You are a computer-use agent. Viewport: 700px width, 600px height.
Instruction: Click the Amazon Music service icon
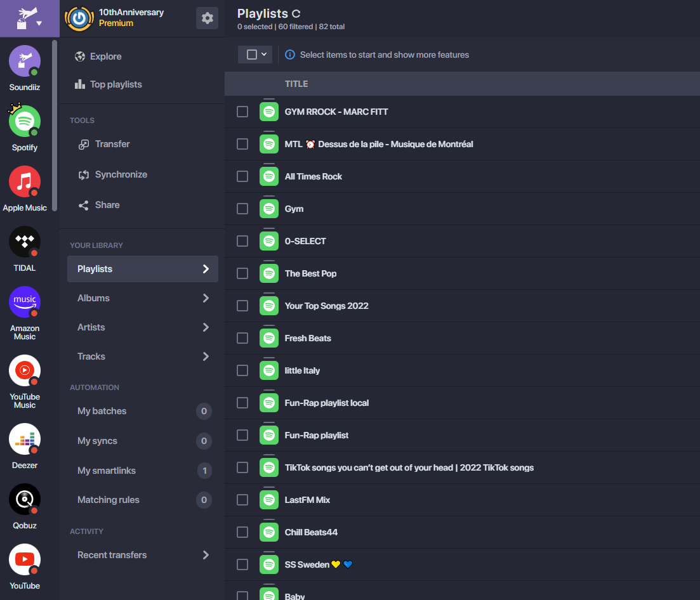click(25, 303)
